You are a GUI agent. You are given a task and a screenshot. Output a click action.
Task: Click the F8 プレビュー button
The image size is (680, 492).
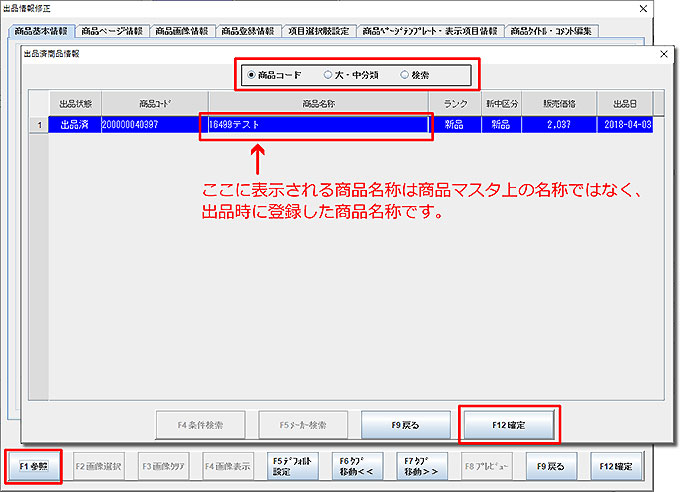(487, 466)
